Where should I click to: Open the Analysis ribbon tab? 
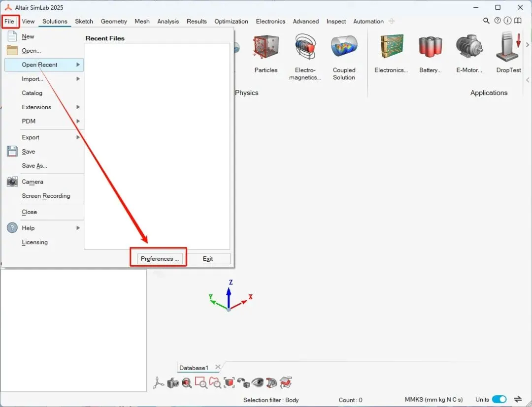click(168, 21)
